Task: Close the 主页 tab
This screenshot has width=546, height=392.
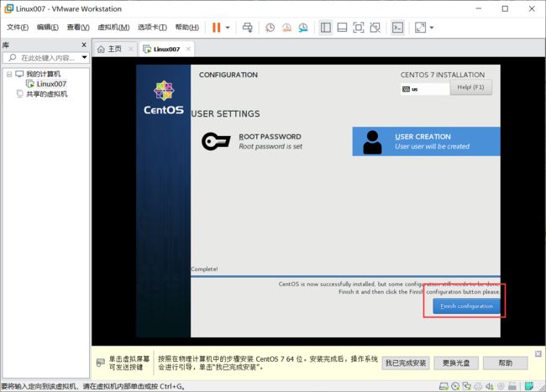Action: (131, 49)
